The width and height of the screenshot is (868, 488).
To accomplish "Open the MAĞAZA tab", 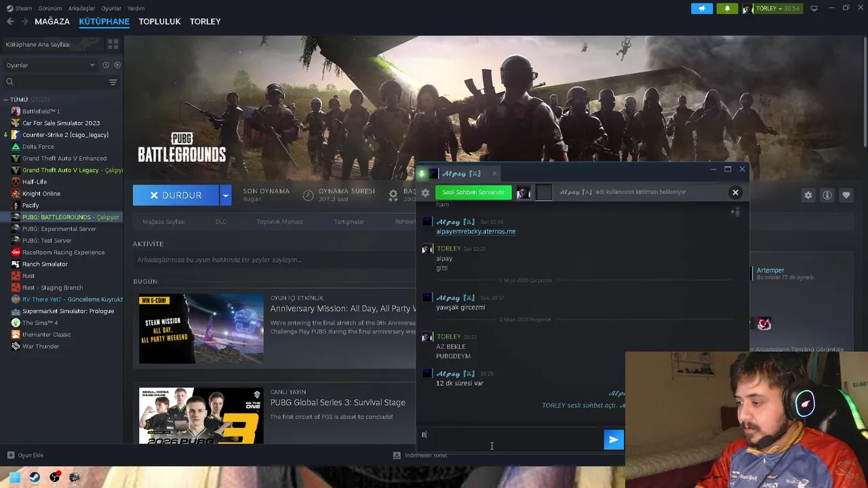I will pos(52,22).
